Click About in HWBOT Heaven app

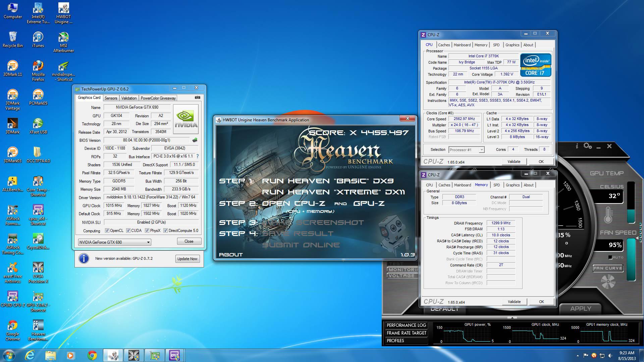231,255
